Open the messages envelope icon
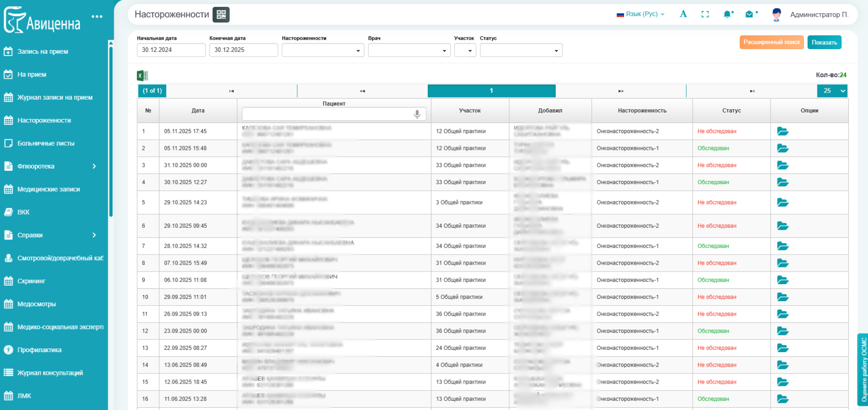868x410 pixels. 749,15
